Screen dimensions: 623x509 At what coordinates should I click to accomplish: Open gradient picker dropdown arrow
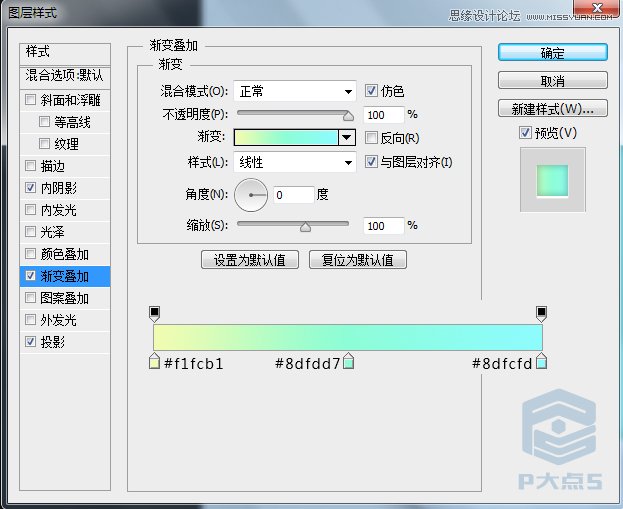pyautogui.click(x=347, y=137)
